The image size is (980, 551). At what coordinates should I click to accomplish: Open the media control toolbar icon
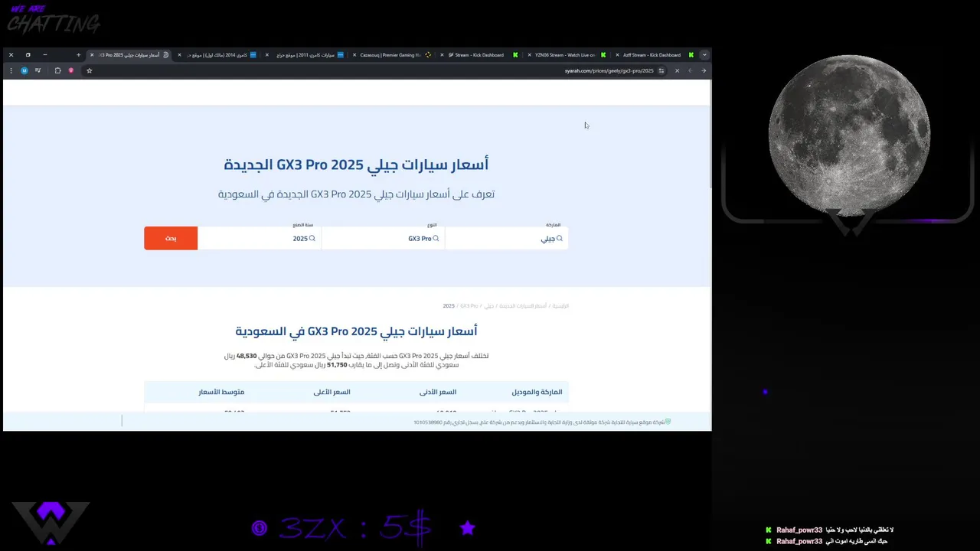pos(38,70)
